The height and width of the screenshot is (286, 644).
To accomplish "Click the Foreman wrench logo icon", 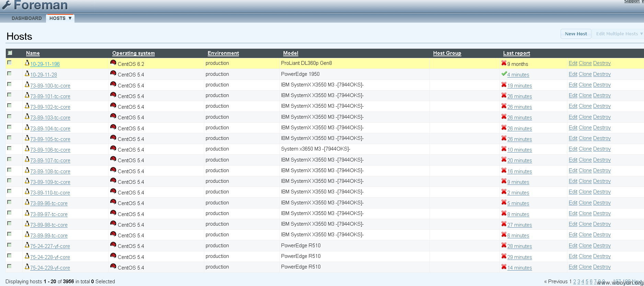I will point(6,5).
